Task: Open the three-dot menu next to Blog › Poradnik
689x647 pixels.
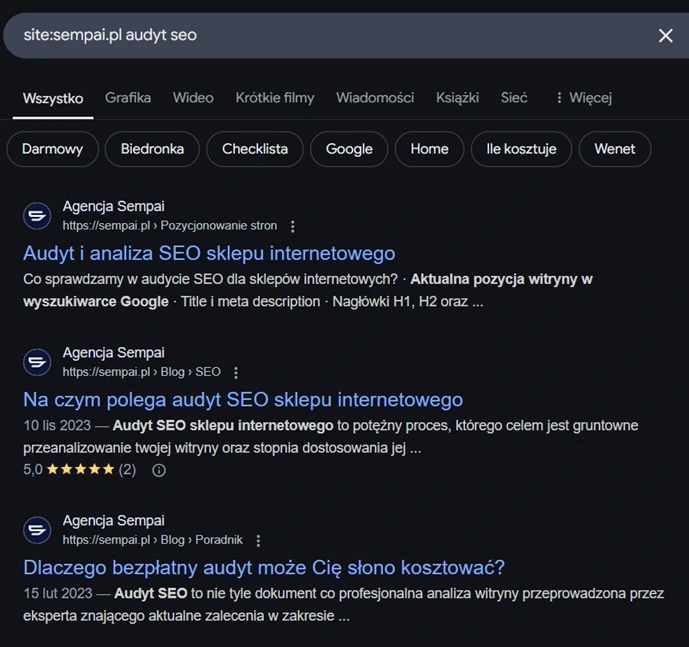Action: tap(258, 541)
